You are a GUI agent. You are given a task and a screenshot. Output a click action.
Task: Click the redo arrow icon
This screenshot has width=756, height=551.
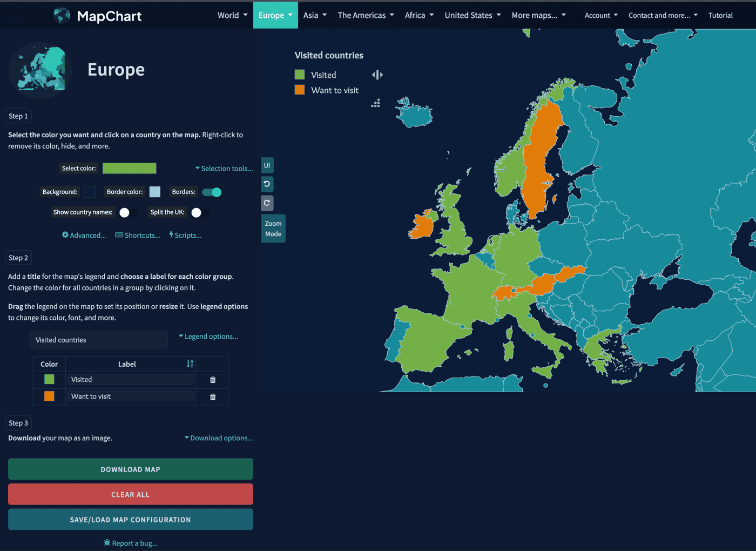[267, 203]
